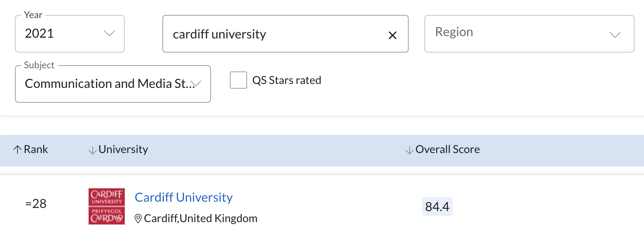
Task: Click the QS Stars rated label
Action: pos(287,80)
